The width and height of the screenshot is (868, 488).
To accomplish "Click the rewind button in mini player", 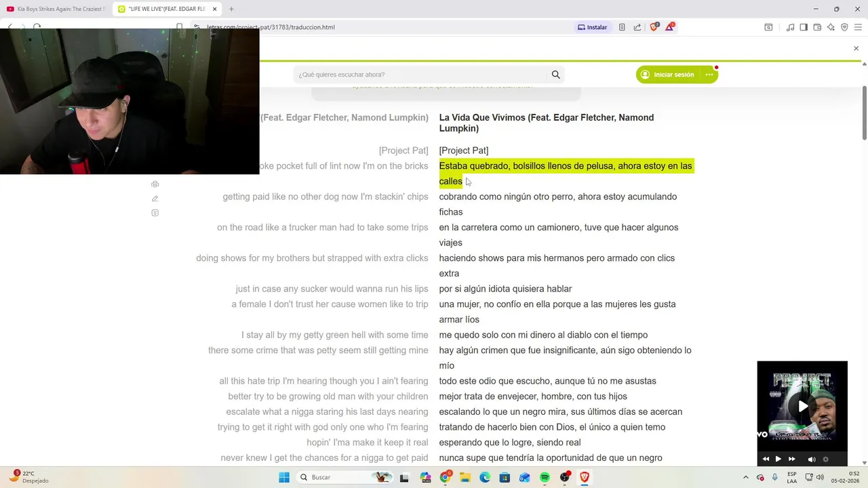I will pos(766,460).
